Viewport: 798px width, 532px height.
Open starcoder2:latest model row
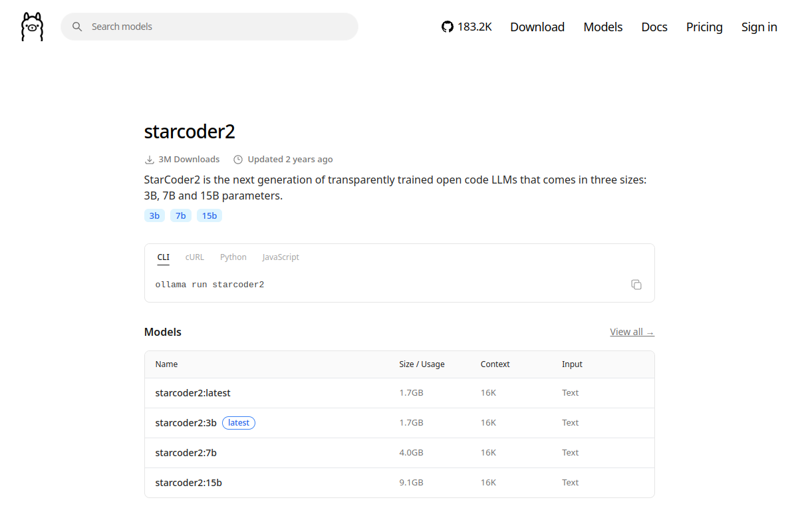[400, 393]
